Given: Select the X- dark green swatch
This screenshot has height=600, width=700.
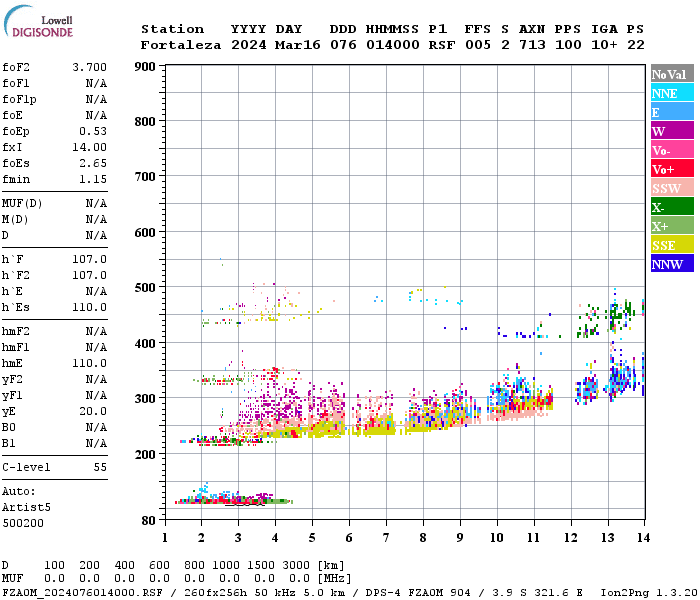Looking at the screenshot, I should coord(672,207).
